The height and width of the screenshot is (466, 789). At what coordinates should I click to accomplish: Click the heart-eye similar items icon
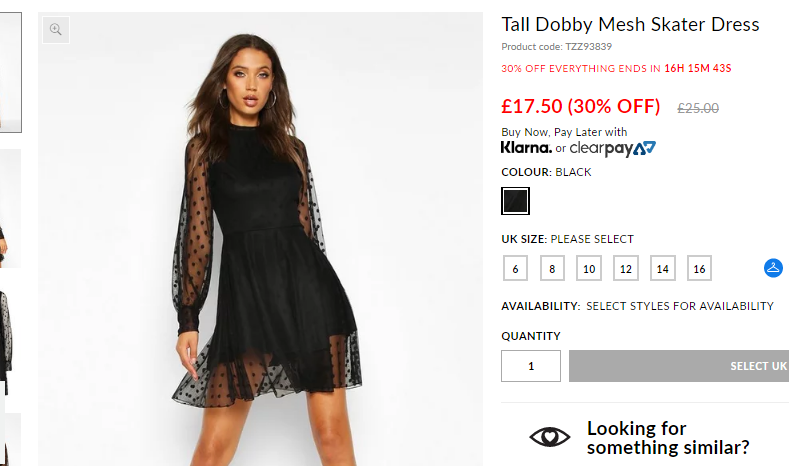[x=549, y=437]
